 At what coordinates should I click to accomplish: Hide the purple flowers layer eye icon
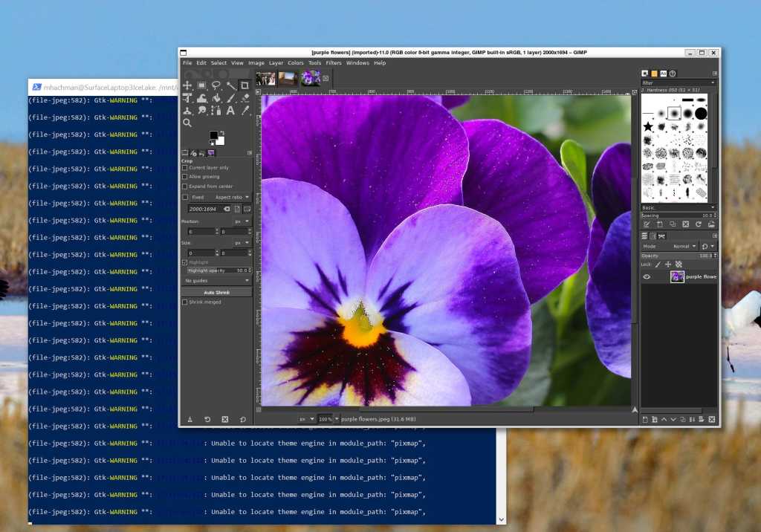[x=647, y=277]
